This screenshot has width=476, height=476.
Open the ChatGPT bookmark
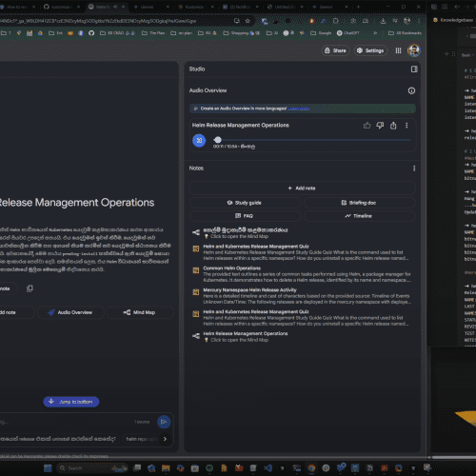[x=347, y=33]
